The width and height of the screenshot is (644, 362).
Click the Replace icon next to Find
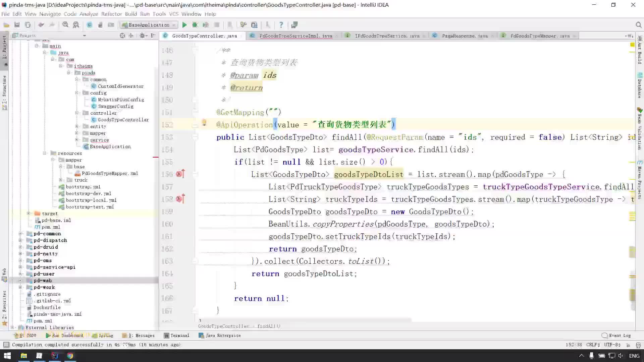click(76, 25)
